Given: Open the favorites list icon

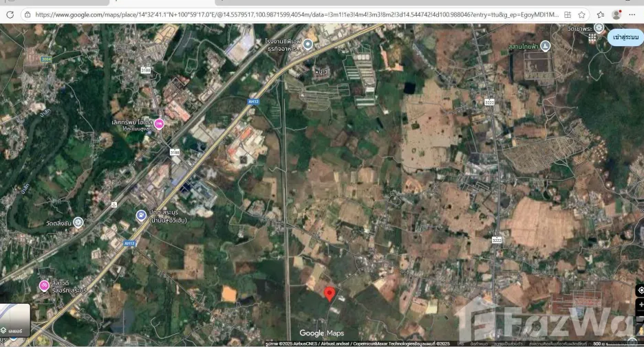Looking at the screenshot, I should point(601,14).
